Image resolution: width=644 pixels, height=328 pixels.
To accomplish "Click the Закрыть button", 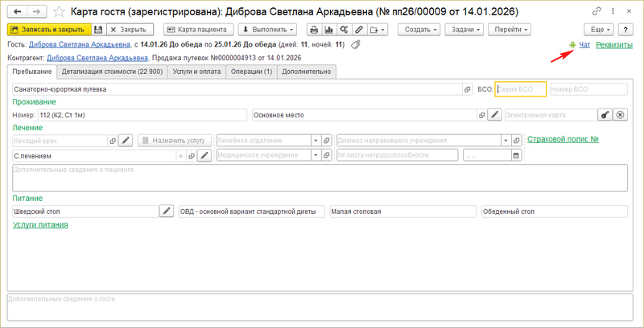I will [x=130, y=30].
